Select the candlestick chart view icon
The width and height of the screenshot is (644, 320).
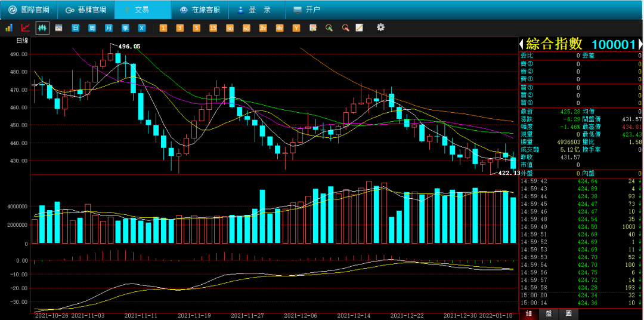[x=42, y=28]
